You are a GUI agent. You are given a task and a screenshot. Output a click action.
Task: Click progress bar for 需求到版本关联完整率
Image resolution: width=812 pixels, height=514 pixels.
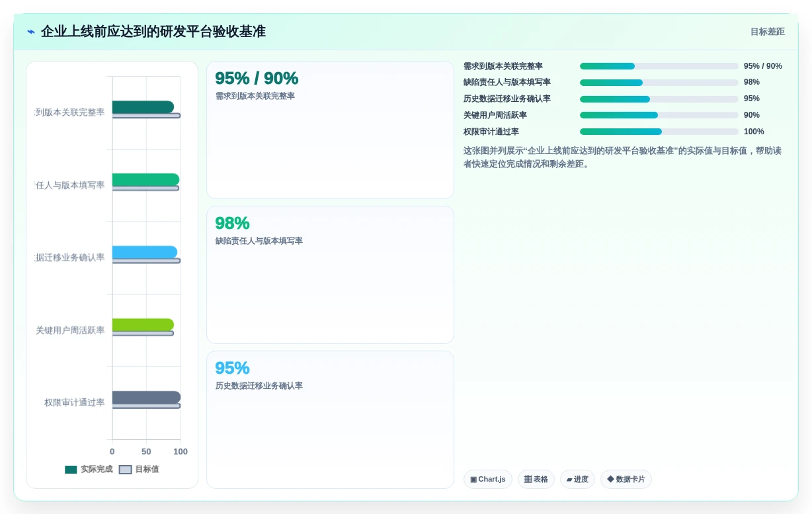pyautogui.click(x=659, y=66)
